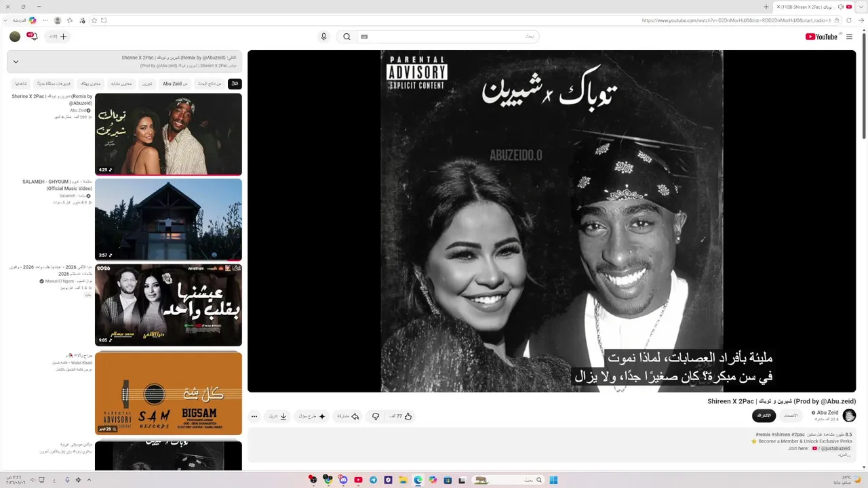This screenshot has height=488, width=868.
Task: Select the شيرين filter chip
Action: point(147,84)
